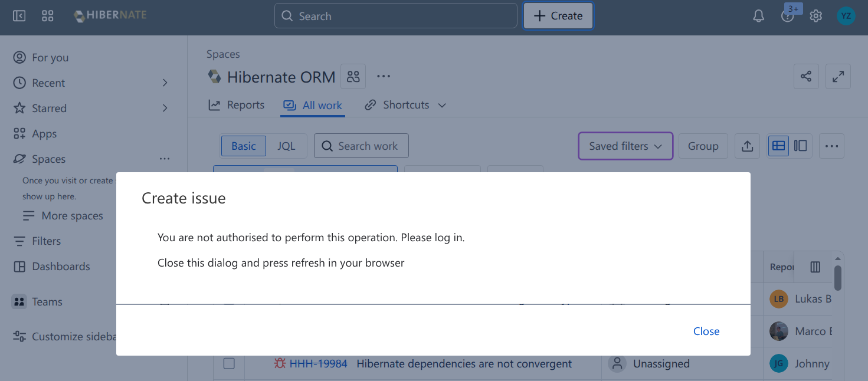Open the Reports tab
This screenshot has height=381, width=868.
237,105
